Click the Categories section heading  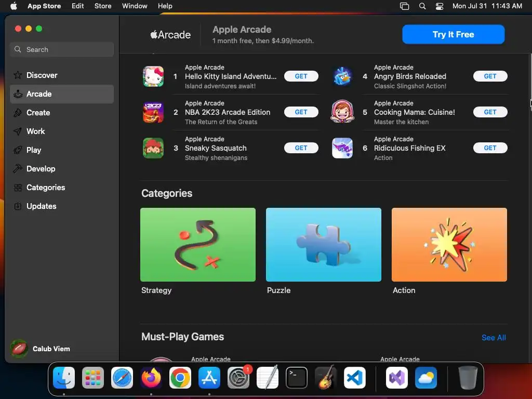[x=167, y=193]
